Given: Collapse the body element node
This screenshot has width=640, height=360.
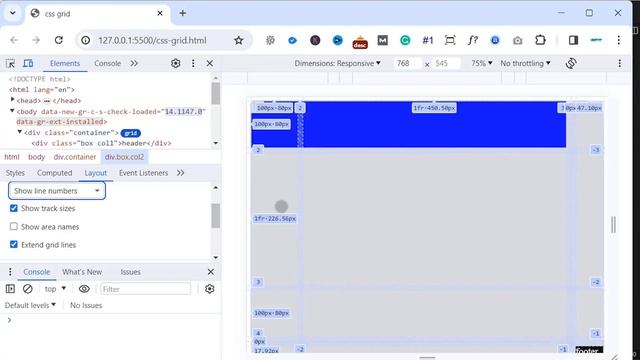Looking at the screenshot, I should click(x=12, y=110).
